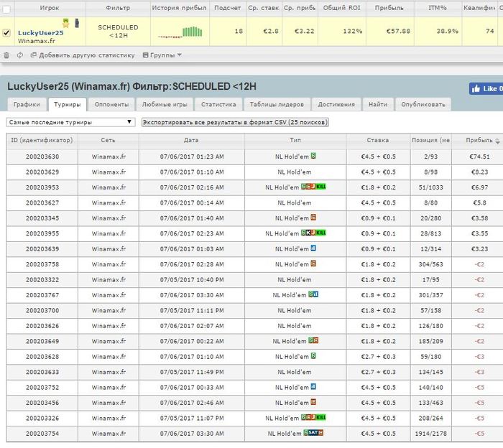Click the SCHEDULED <12H filter cell
The height and width of the screenshot is (448, 503).
[118, 32]
